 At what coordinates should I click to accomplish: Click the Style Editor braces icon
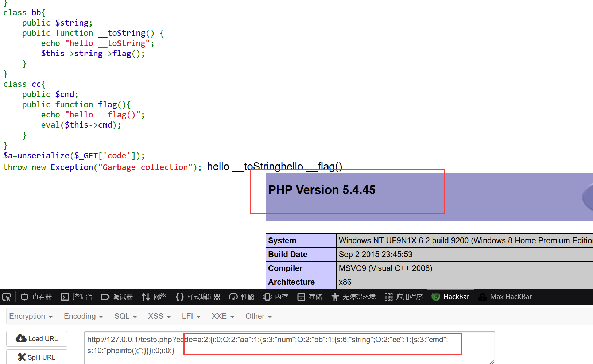tap(180, 297)
